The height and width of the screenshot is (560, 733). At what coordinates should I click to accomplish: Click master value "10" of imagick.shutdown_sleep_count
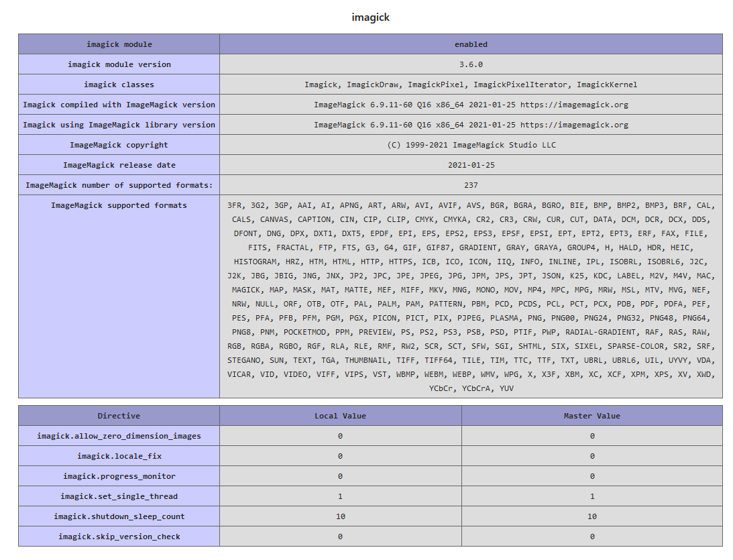tap(591, 516)
